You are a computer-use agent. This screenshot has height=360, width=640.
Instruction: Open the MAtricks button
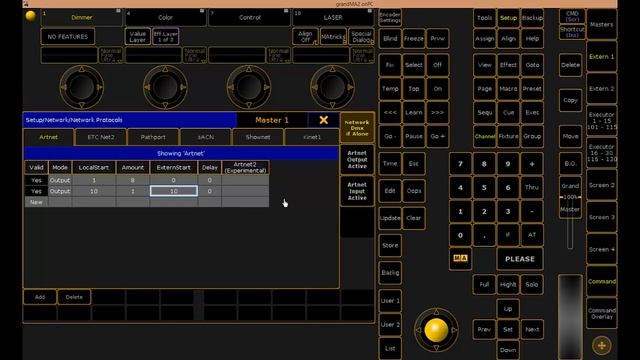[333, 37]
